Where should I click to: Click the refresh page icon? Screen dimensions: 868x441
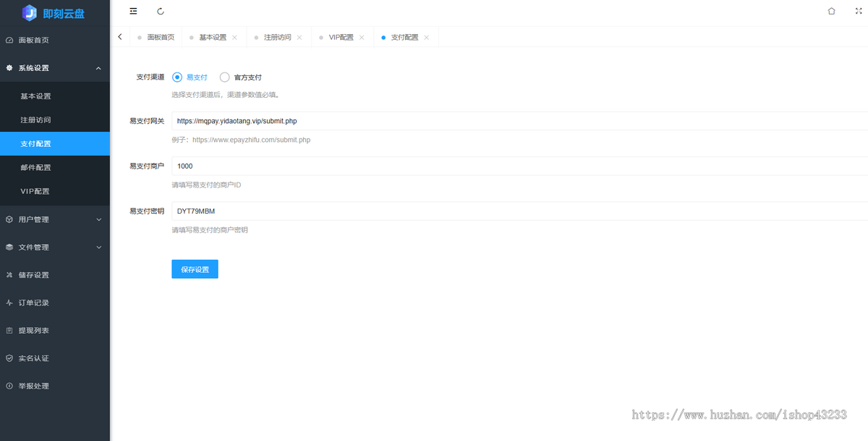(x=160, y=11)
